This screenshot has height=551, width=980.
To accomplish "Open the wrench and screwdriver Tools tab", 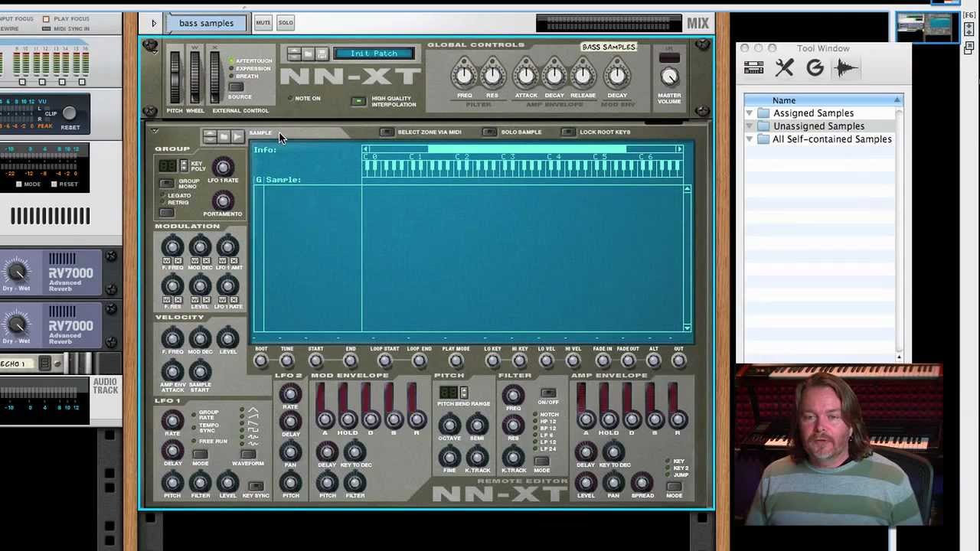I will tap(784, 68).
